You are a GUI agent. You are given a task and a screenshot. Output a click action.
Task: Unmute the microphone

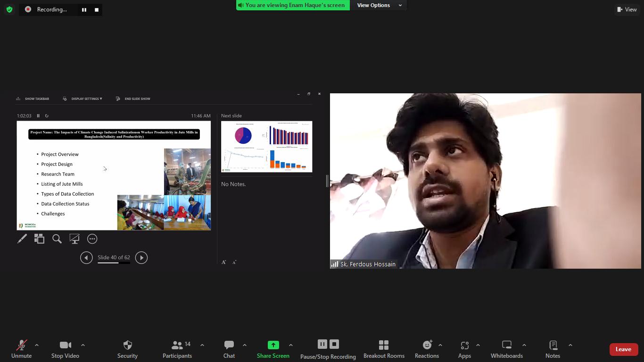21,349
